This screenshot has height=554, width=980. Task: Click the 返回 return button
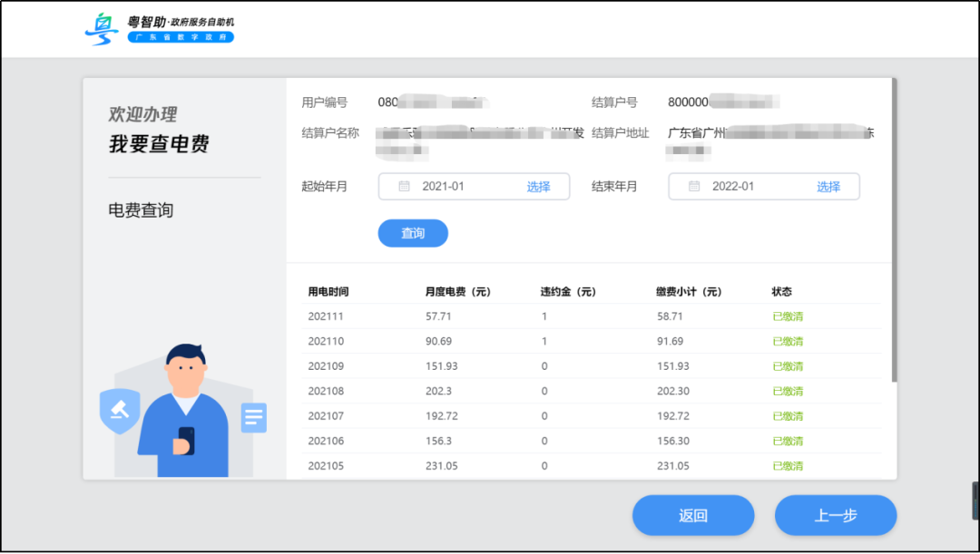click(692, 515)
